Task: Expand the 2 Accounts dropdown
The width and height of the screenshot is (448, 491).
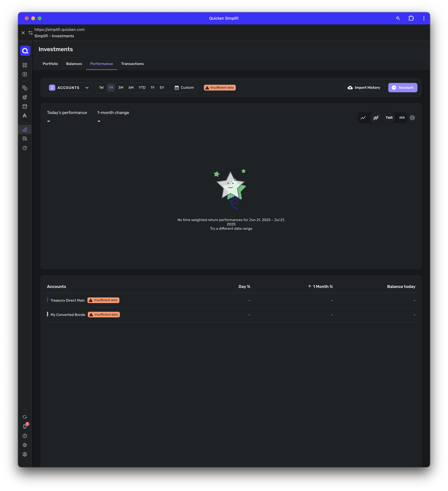Action: (68, 88)
